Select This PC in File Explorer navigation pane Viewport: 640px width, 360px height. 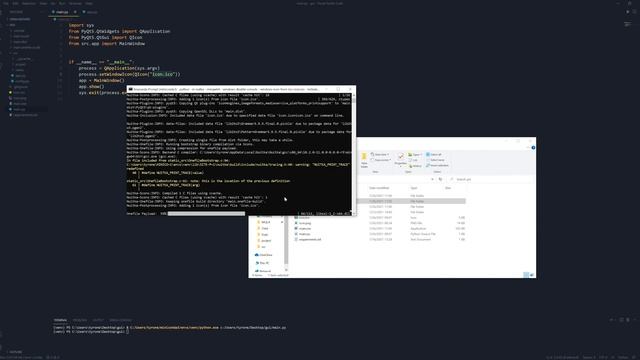pos(263,263)
